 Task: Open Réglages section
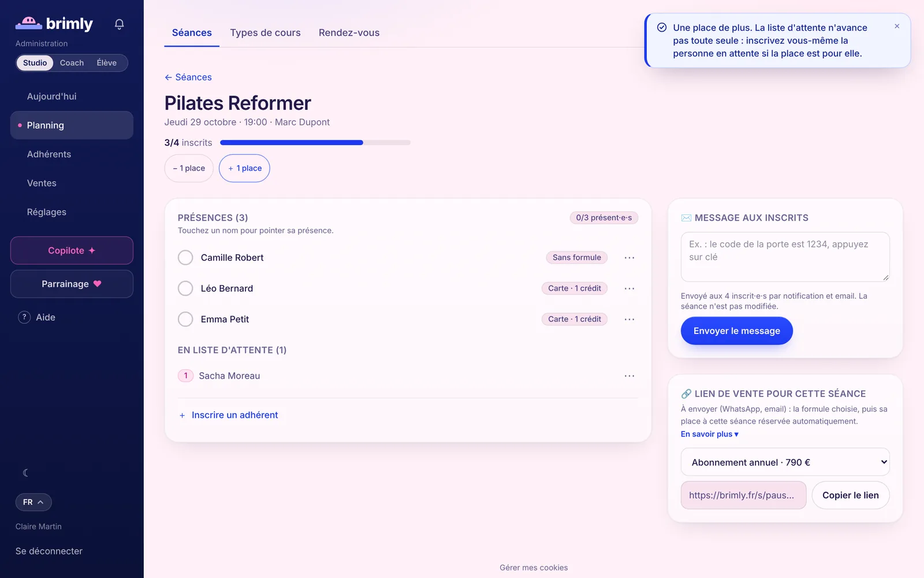72,212
